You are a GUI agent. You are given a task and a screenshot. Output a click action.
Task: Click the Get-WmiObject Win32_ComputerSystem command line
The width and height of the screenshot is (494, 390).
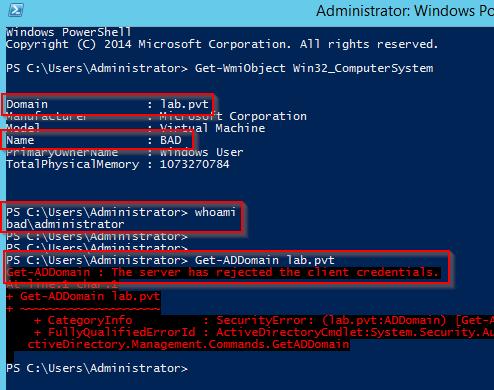tap(220, 68)
